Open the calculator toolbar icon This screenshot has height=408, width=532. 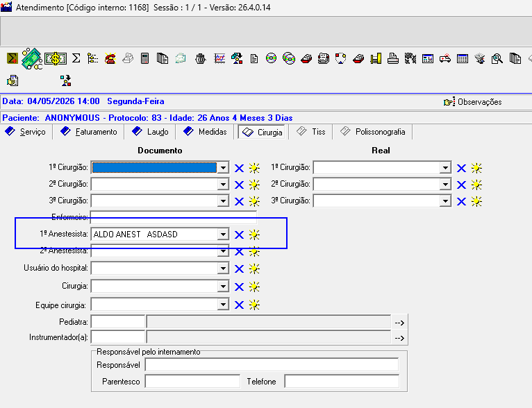(145, 58)
